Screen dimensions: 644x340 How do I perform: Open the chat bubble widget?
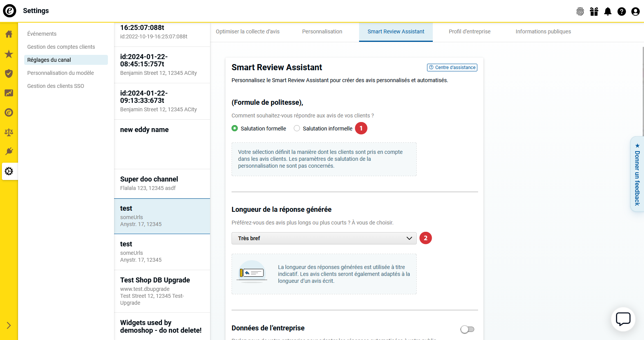[623, 319]
